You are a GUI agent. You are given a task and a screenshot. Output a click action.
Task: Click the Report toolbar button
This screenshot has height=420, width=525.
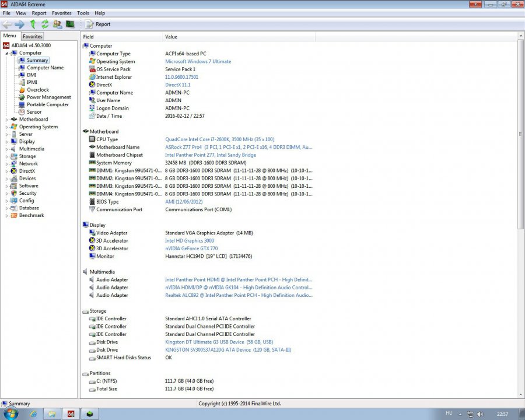(98, 24)
